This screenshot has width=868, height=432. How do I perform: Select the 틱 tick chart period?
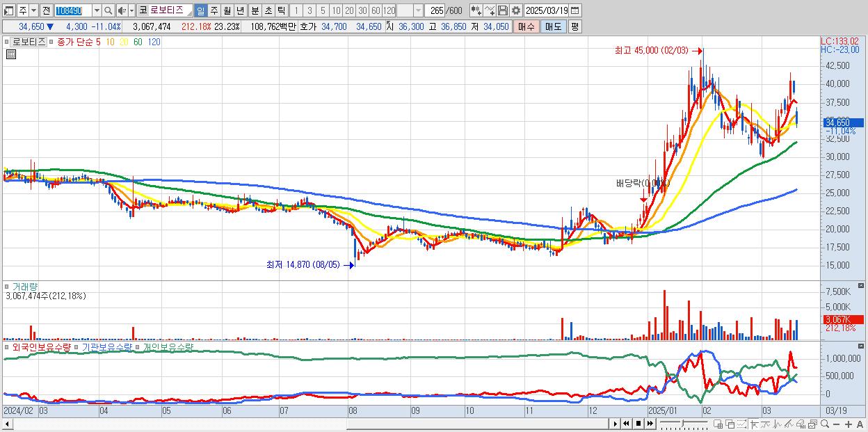coord(281,11)
